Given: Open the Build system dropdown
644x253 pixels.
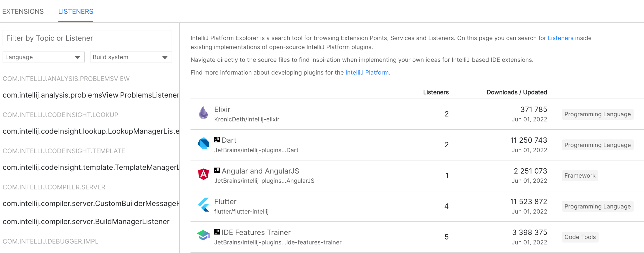Looking at the screenshot, I should [131, 57].
